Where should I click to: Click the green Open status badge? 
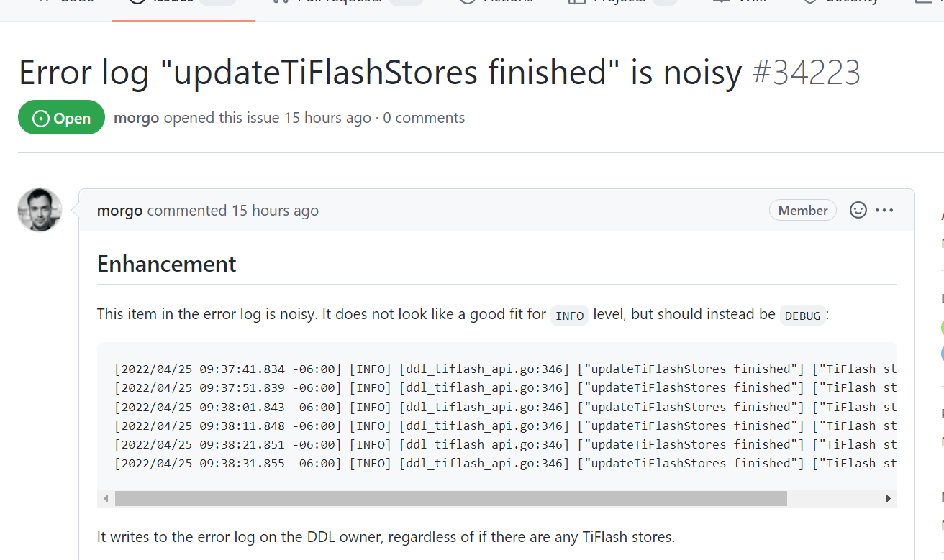pos(61,118)
